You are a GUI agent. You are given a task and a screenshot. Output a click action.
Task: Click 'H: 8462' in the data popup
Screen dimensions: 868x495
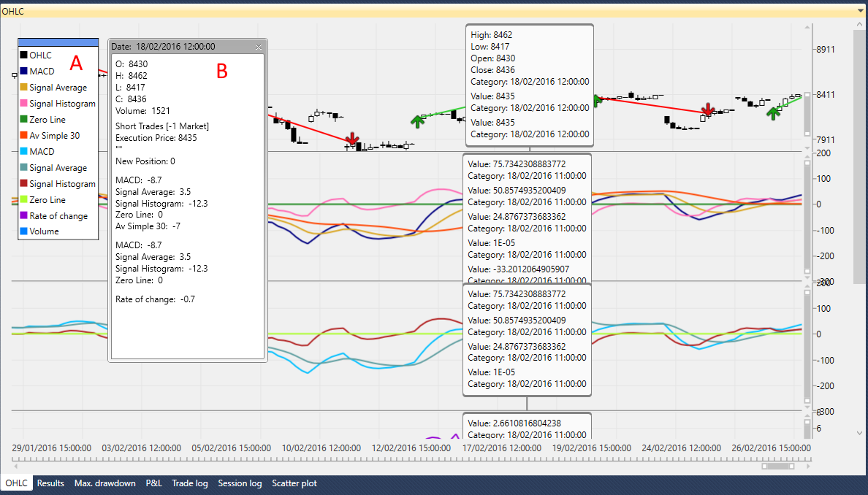132,76
